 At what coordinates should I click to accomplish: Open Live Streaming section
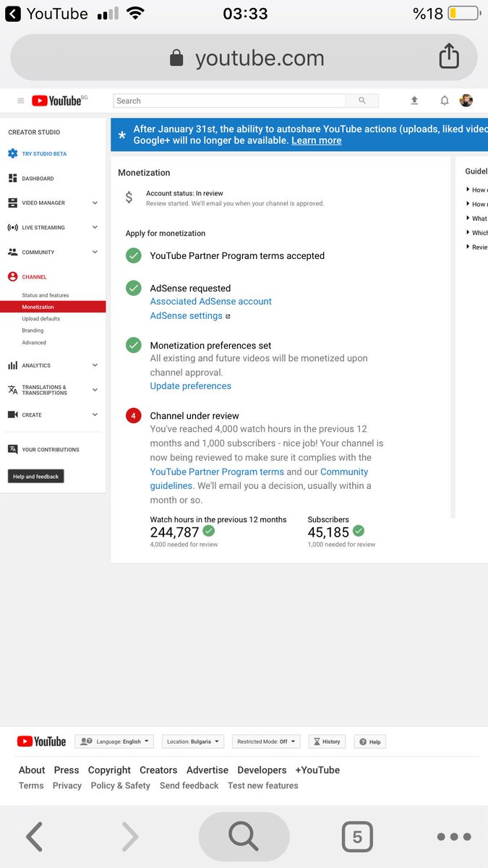43,228
